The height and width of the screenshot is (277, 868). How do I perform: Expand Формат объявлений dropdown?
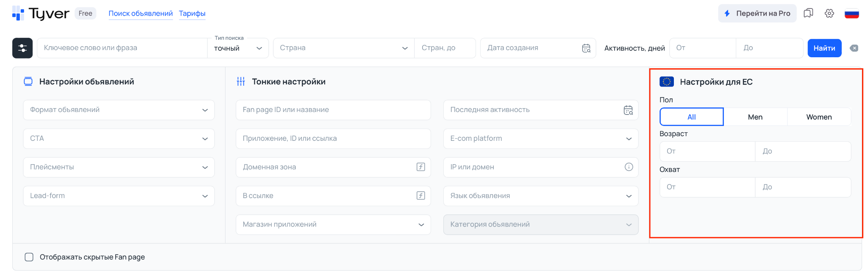[119, 110]
